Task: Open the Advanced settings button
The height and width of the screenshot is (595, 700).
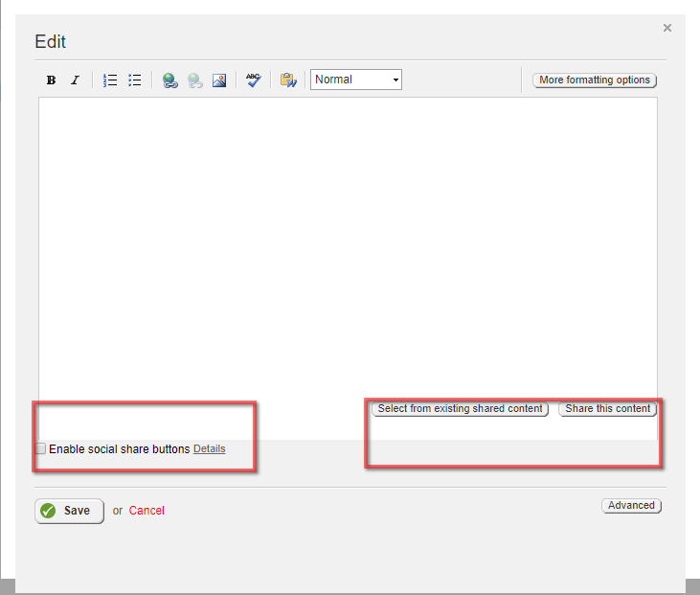Action: [631, 506]
